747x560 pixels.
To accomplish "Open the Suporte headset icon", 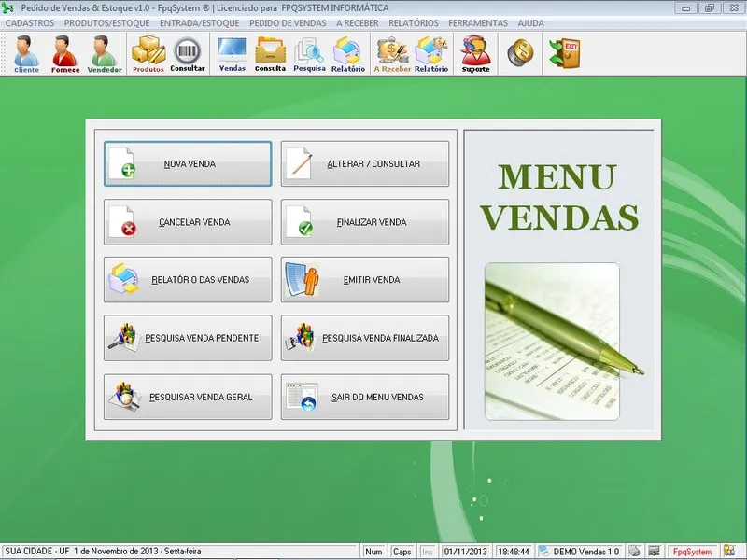I will click(x=475, y=54).
